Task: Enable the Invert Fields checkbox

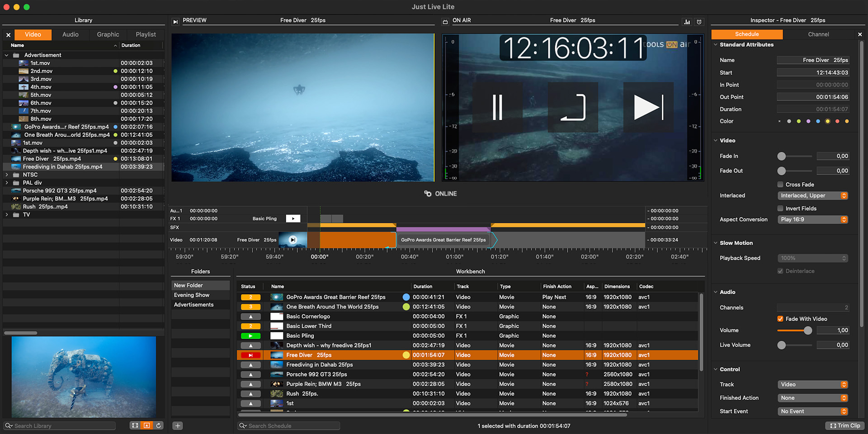Action: pos(780,208)
